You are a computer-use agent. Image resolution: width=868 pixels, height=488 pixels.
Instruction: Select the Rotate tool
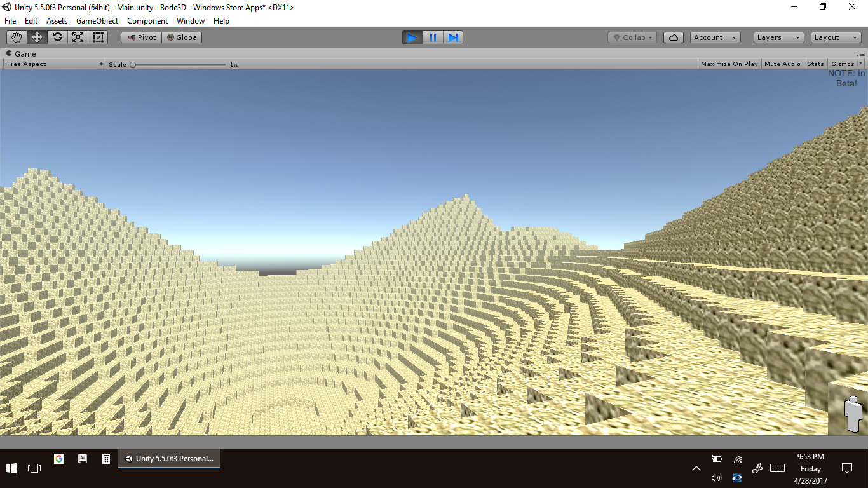pos(57,37)
